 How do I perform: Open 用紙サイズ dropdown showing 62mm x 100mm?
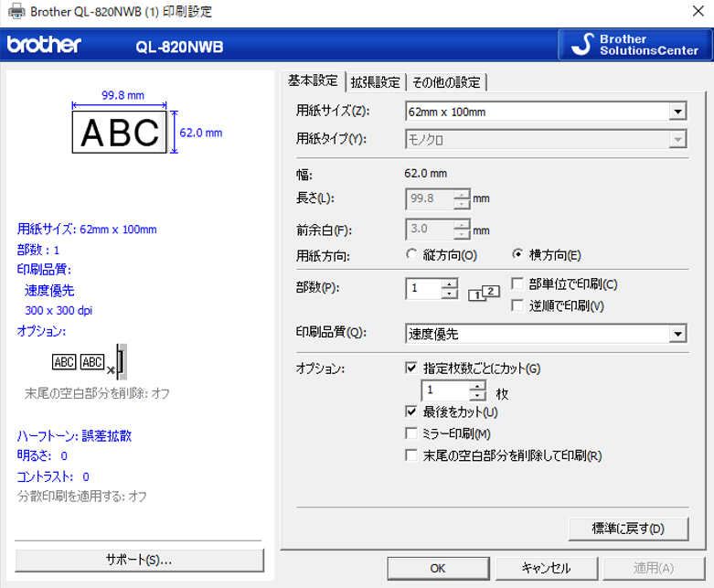[546, 112]
